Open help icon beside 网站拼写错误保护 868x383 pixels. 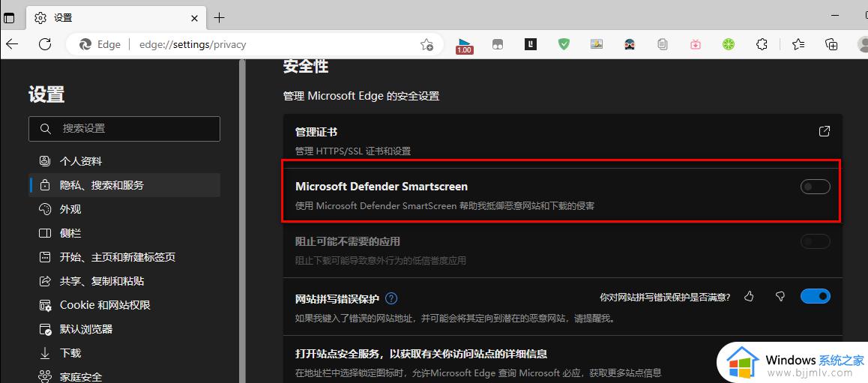tap(391, 298)
